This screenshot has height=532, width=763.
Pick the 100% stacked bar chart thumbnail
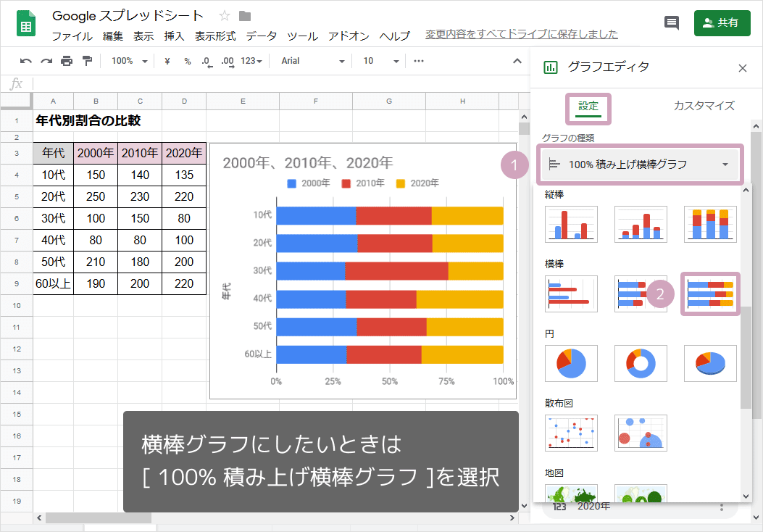pos(710,294)
